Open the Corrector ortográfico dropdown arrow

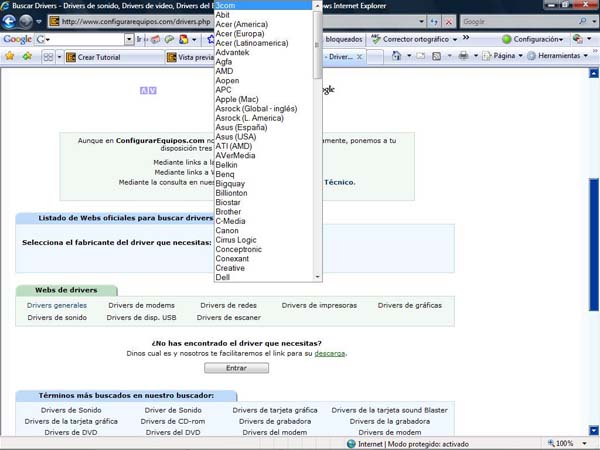(x=455, y=39)
